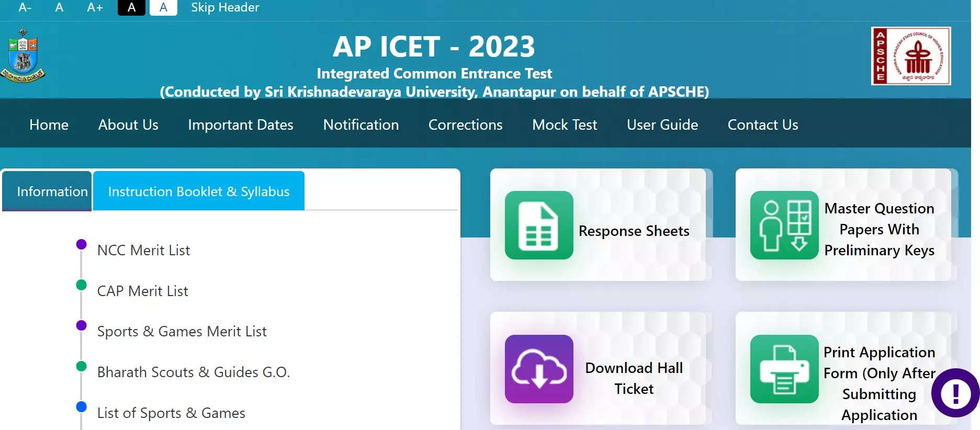Screen dimensions: 980x430
Task: Open List of Sports & Games link
Action: (171, 413)
